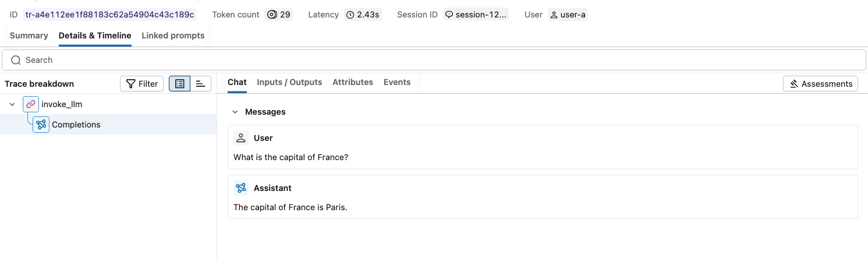
Task: Open the Assessments panel
Action: (x=820, y=84)
